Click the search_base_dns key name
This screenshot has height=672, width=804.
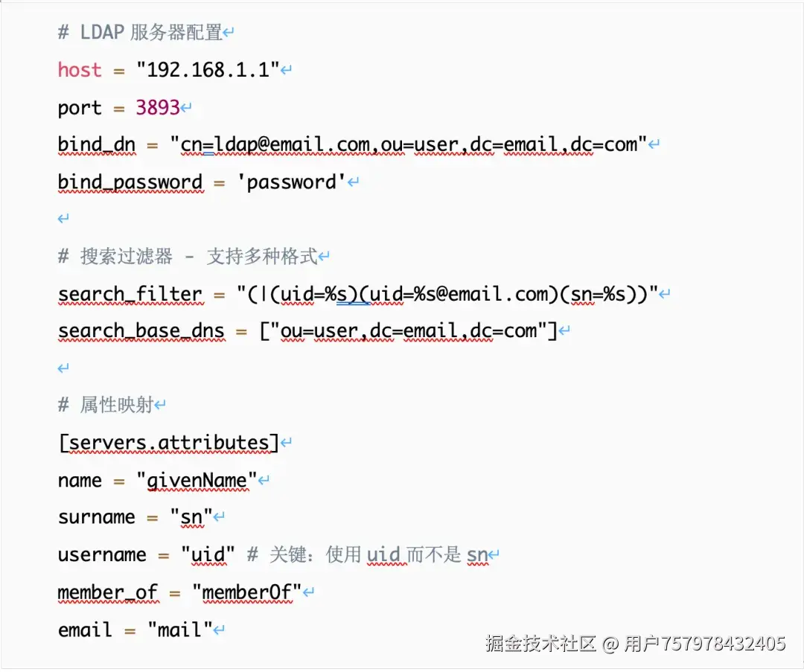(141, 331)
